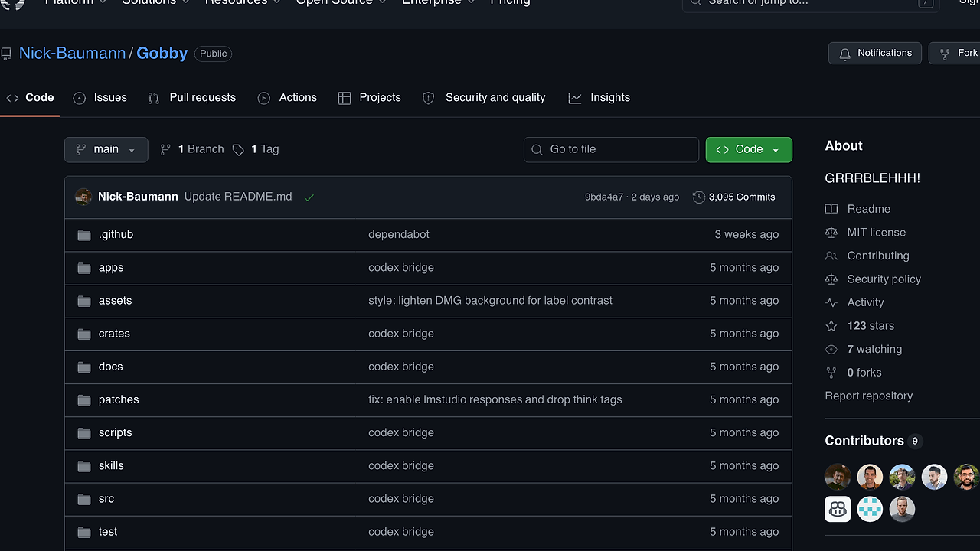The height and width of the screenshot is (551, 980).
Task: Focus the Go to file search field
Action: 611,149
